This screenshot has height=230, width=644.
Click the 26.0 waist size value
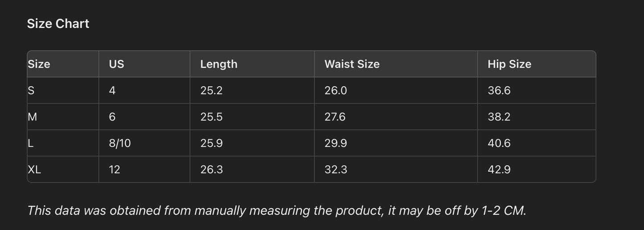(x=336, y=90)
